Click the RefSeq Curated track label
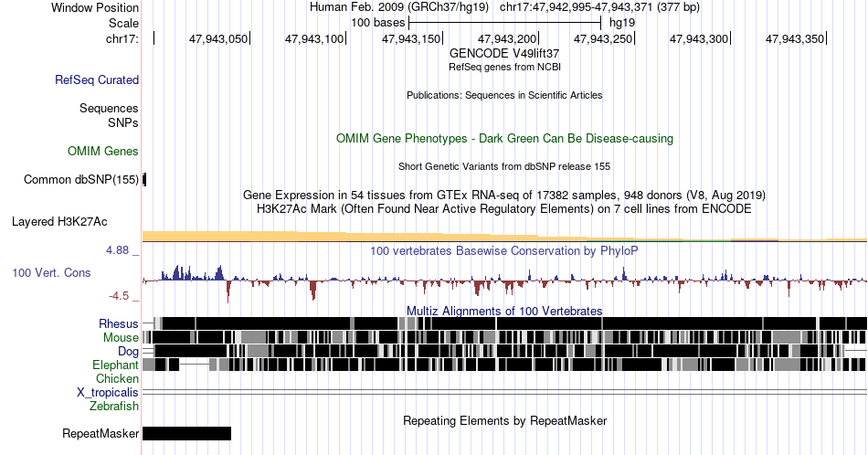868x455 pixels. (97, 79)
